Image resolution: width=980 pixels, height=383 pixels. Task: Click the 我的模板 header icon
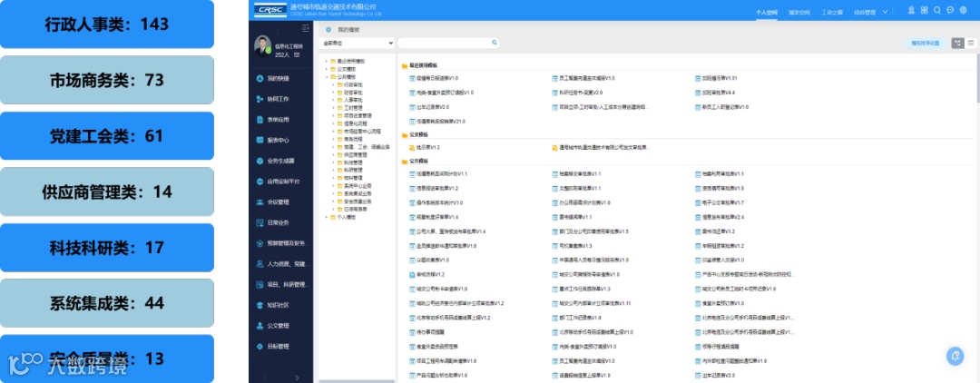click(328, 29)
